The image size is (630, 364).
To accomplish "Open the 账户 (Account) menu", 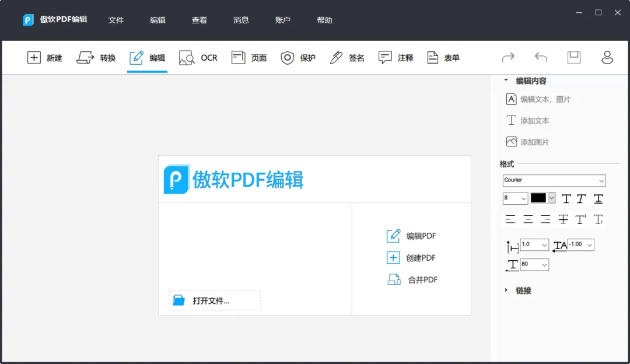I will click(x=282, y=20).
